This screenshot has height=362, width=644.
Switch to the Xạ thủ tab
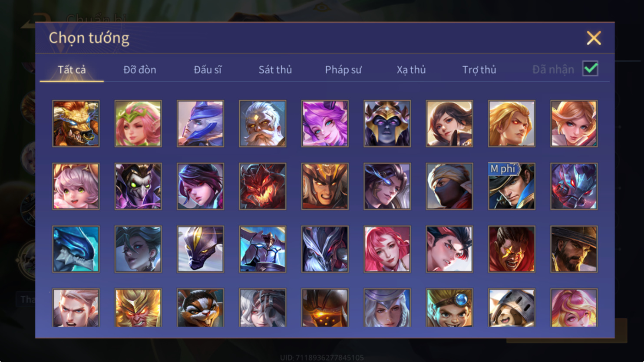(411, 69)
